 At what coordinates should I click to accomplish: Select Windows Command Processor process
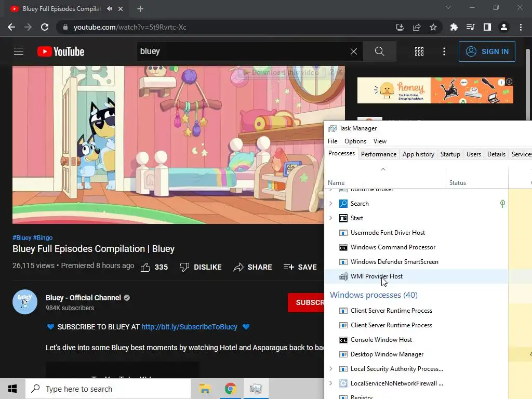pos(416,247)
